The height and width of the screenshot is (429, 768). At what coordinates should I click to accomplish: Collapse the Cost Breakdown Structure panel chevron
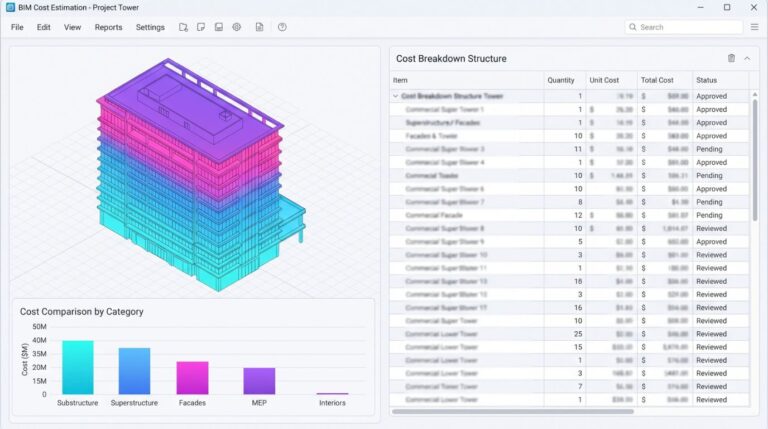tap(747, 58)
